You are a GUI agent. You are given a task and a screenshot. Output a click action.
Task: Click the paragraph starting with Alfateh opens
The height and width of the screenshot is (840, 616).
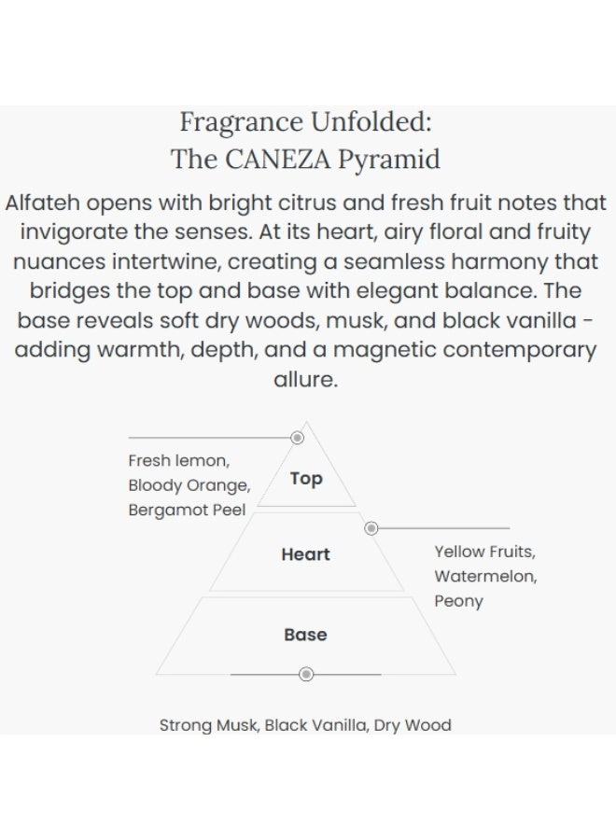[x=305, y=276]
